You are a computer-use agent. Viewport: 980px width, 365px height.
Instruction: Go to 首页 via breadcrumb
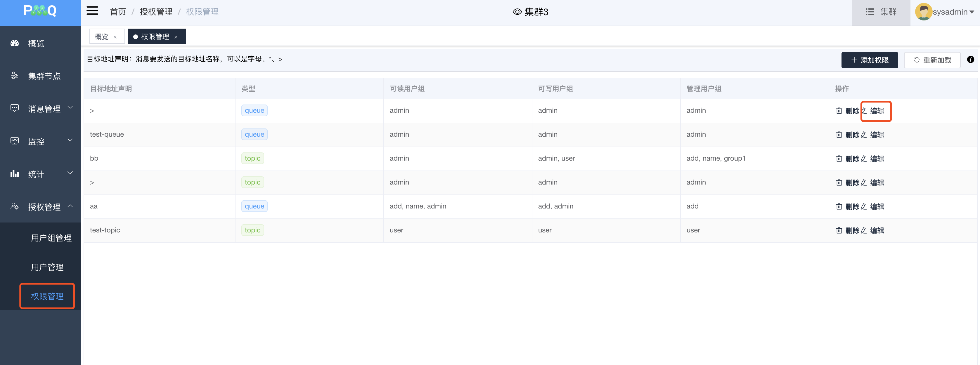(117, 12)
